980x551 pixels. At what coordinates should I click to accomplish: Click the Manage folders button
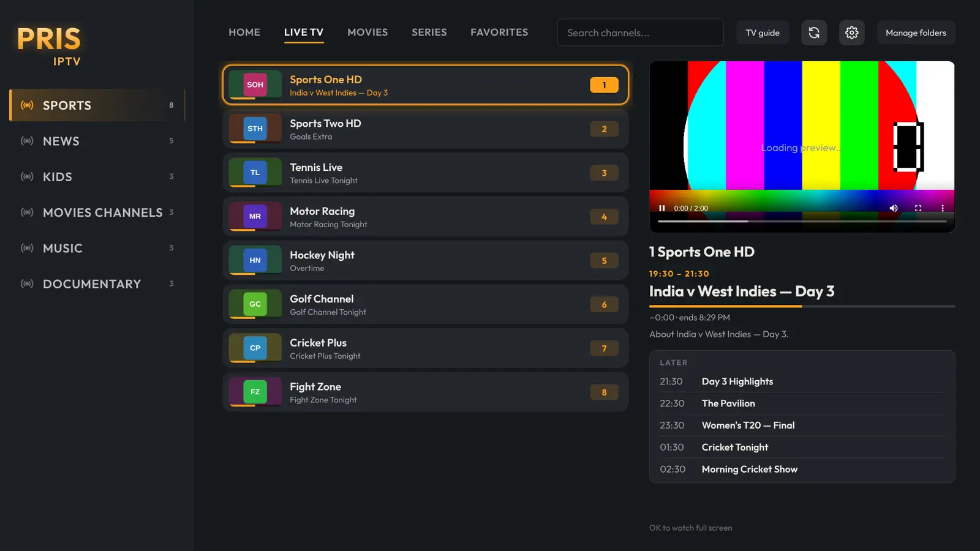[916, 32]
